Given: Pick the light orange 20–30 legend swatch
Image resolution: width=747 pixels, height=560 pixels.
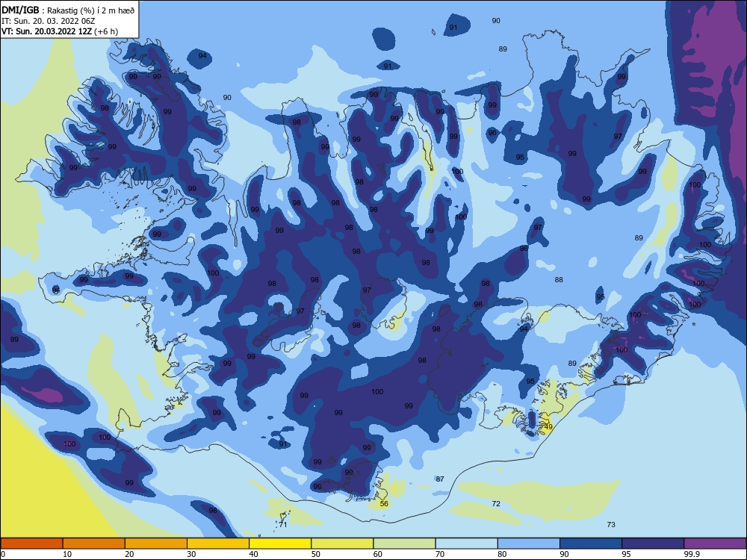Looking at the screenshot, I should [x=156, y=544].
